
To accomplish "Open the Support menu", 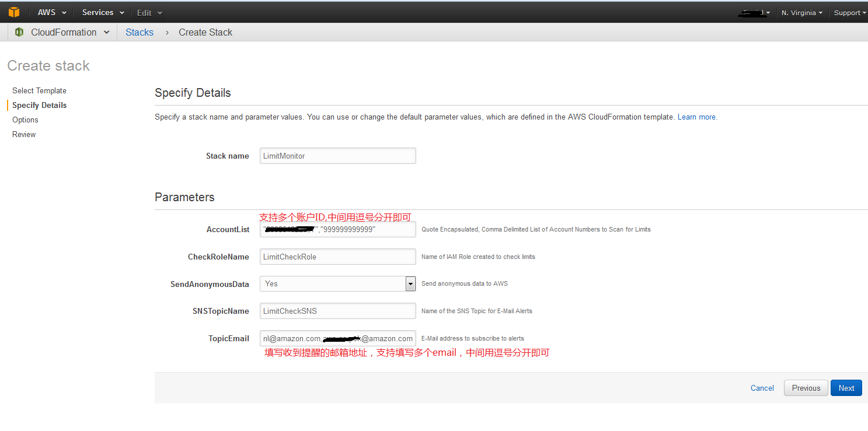I will pos(849,13).
